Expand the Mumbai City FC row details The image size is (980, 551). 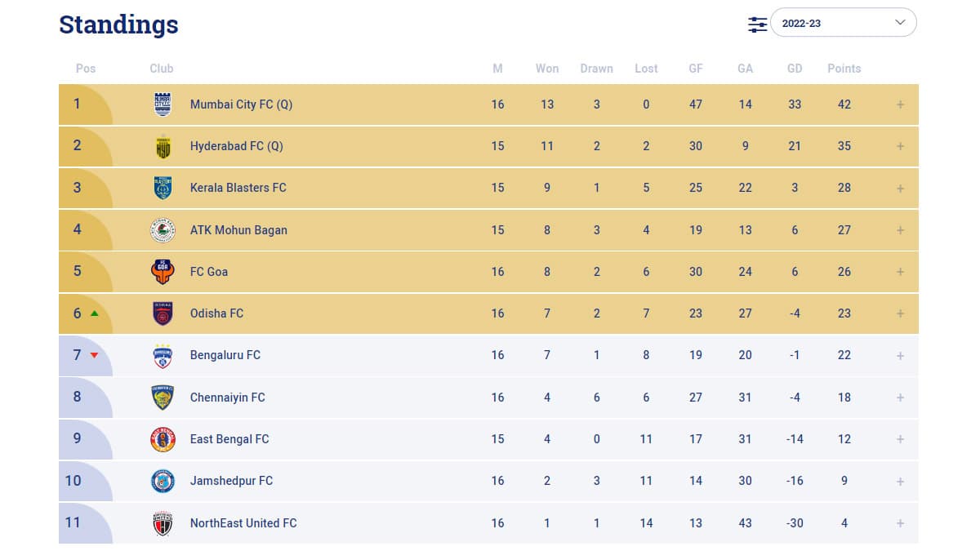click(900, 104)
